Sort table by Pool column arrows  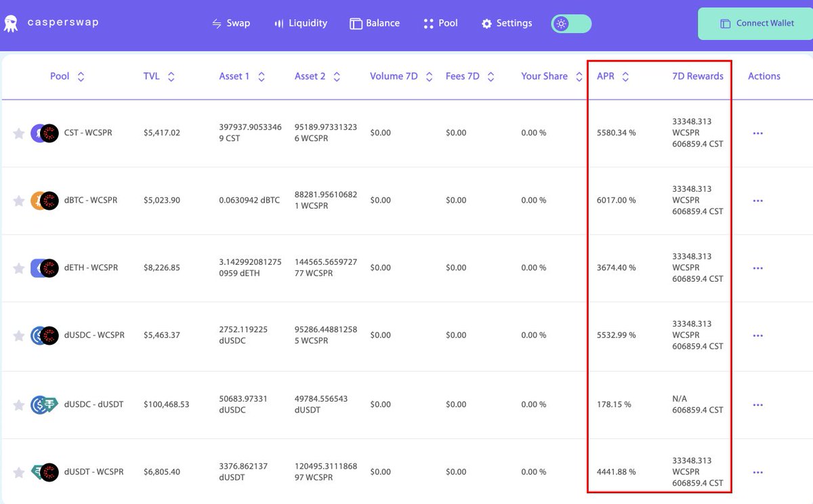[81, 77]
